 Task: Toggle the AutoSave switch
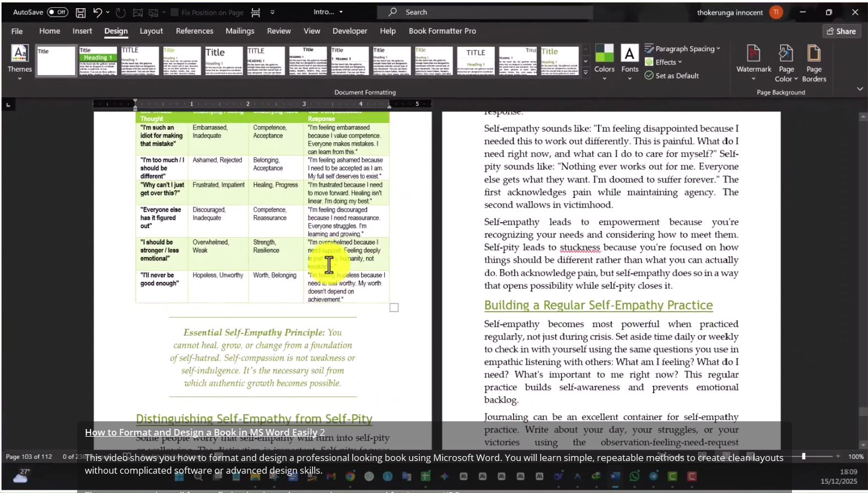[57, 12]
